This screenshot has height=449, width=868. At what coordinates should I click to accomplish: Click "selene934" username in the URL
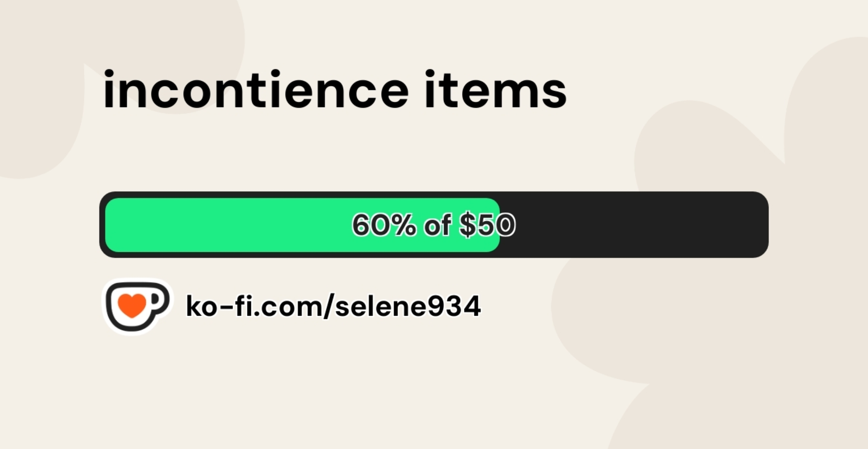(408, 306)
